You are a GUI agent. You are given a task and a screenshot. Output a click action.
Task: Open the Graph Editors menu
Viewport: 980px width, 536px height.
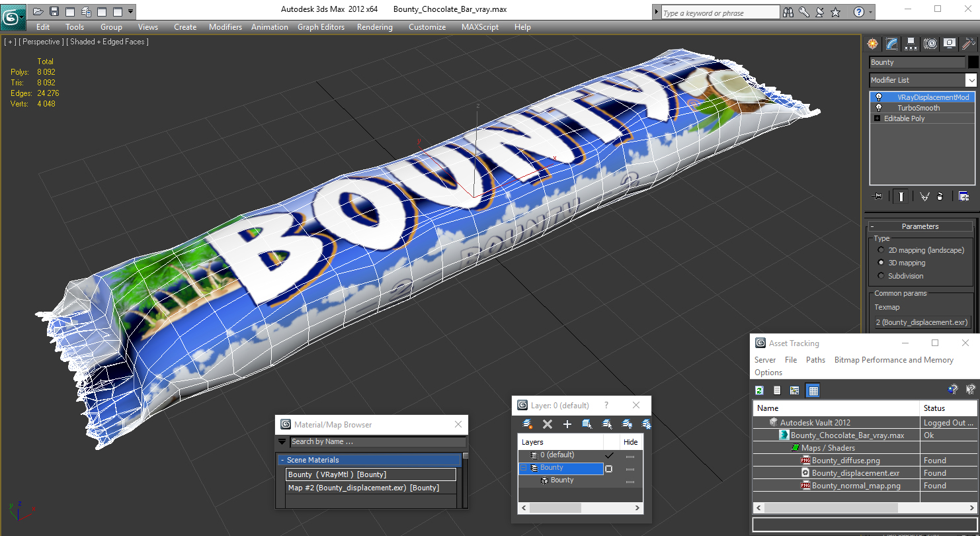[x=321, y=27]
